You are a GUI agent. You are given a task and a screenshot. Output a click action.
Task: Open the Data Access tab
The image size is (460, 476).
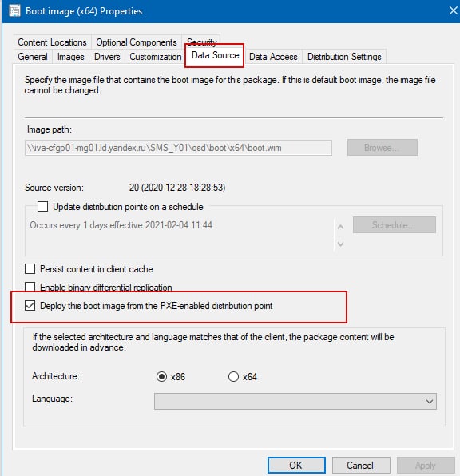pos(273,57)
